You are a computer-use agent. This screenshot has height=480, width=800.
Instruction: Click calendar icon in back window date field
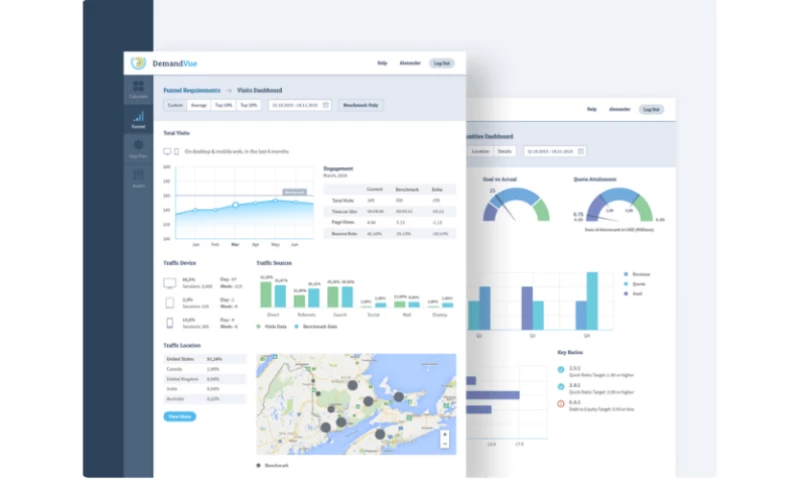581,151
